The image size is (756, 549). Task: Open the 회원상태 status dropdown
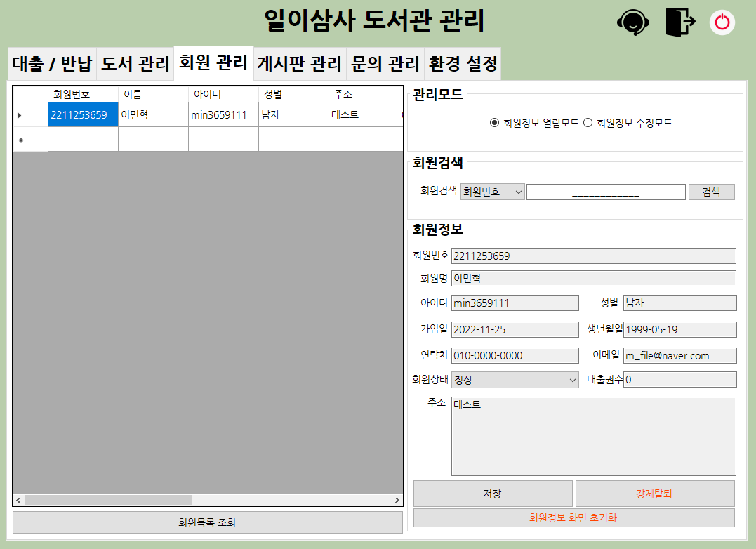pos(515,379)
